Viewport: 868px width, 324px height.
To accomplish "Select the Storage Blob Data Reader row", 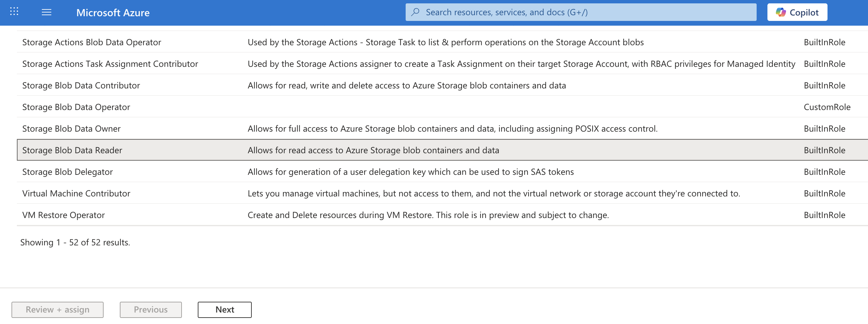I will click(x=72, y=150).
